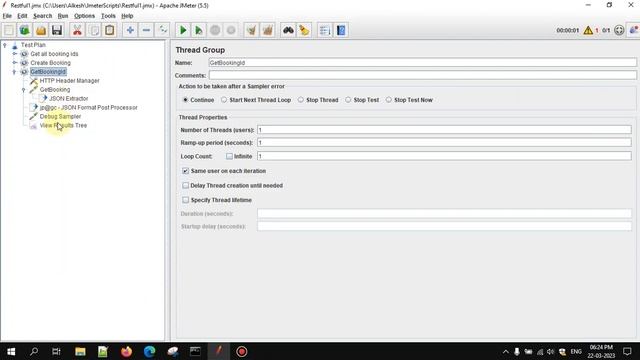Clear results with the single broom
The height and width of the screenshot is (360, 640).
point(251,30)
